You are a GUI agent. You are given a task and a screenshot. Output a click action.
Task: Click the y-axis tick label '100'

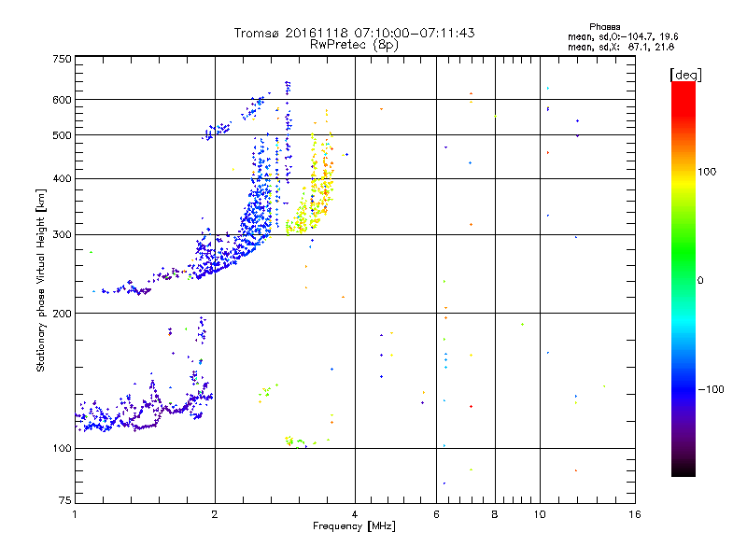click(62, 449)
